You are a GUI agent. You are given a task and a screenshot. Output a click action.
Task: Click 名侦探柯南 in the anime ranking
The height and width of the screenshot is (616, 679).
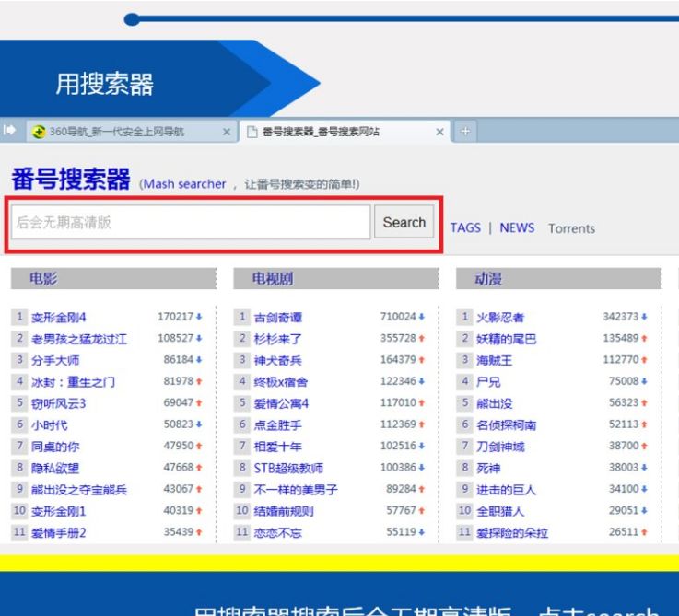(x=507, y=425)
